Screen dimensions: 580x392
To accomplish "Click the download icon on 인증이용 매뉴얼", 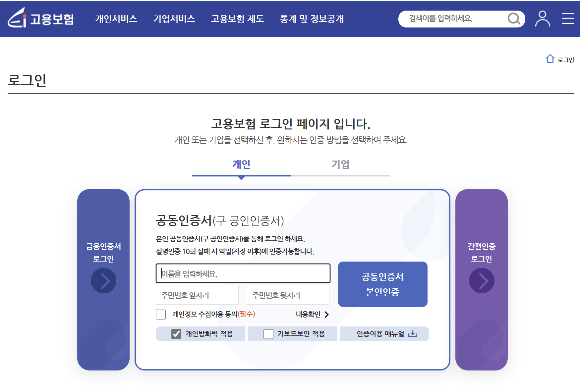I will point(413,334).
